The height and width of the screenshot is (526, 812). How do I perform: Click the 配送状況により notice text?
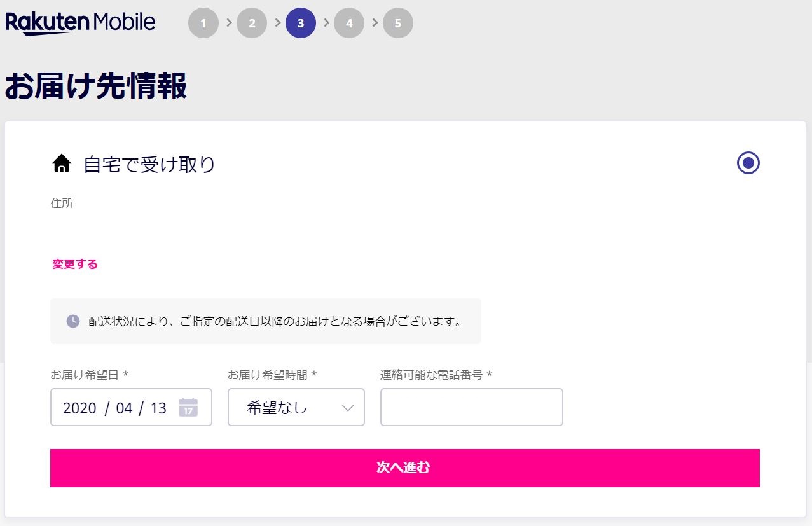point(275,321)
